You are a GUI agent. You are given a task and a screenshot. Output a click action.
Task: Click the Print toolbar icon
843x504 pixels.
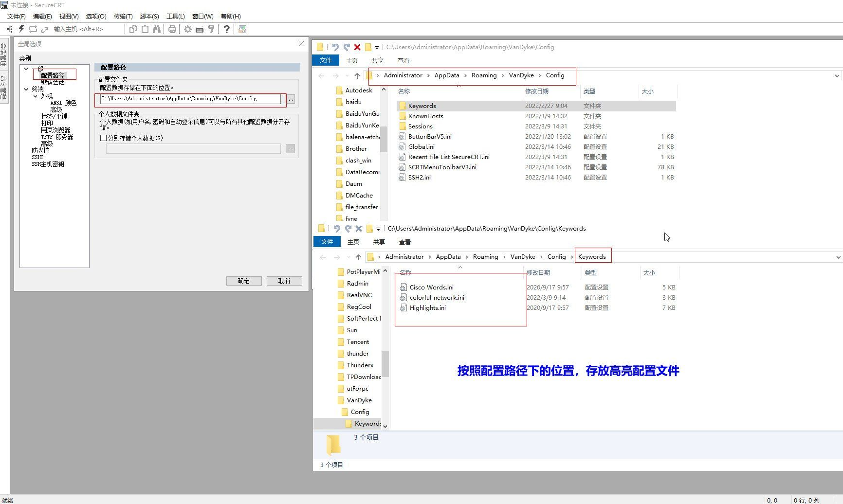172,29
